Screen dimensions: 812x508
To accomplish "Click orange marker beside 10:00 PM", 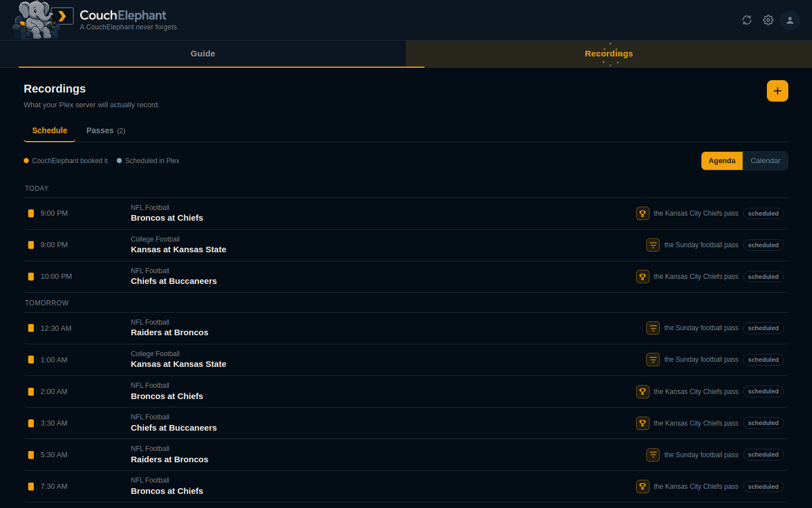I will [x=31, y=277].
